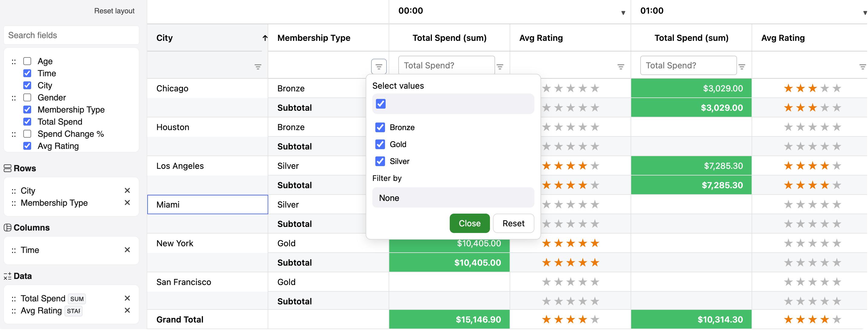Open the Filter by None dropdown

(453, 198)
